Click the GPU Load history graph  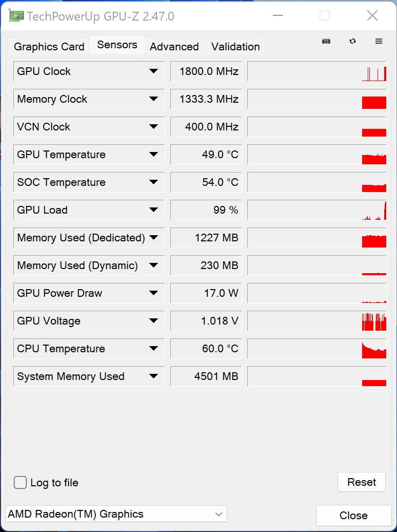tap(316, 210)
